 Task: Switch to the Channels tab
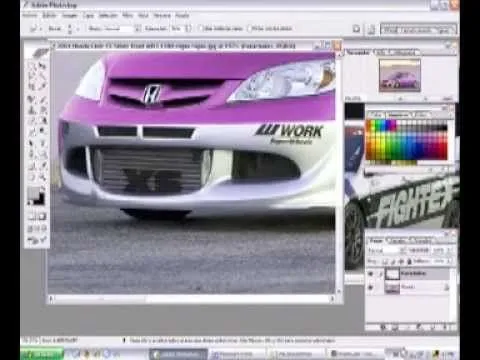[x=398, y=240]
